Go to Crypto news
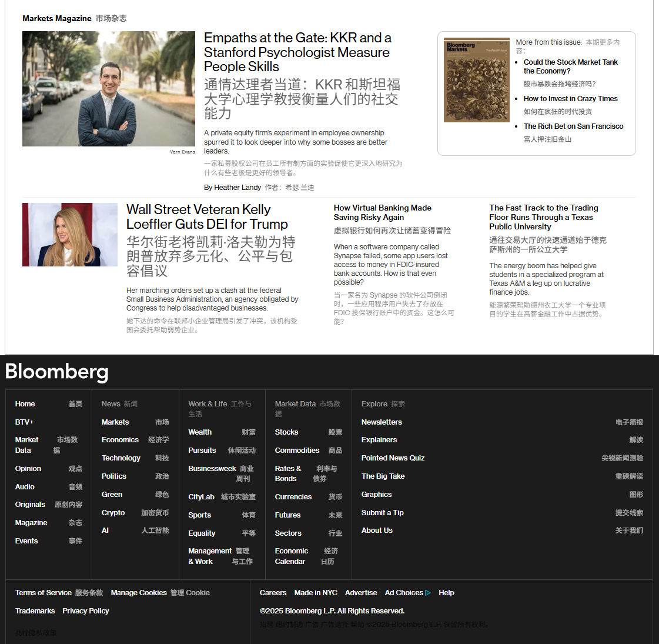Image resolution: width=659 pixels, height=644 pixels. click(113, 513)
